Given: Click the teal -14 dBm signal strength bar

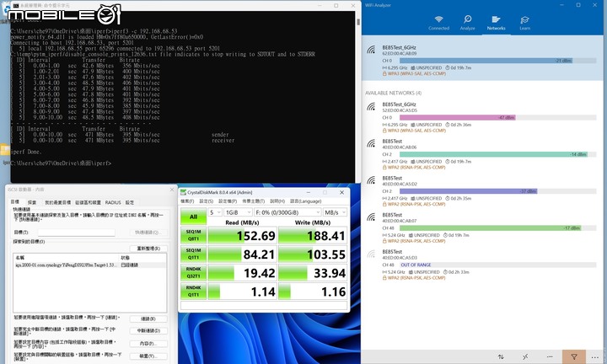Looking at the screenshot, I should (x=493, y=154).
